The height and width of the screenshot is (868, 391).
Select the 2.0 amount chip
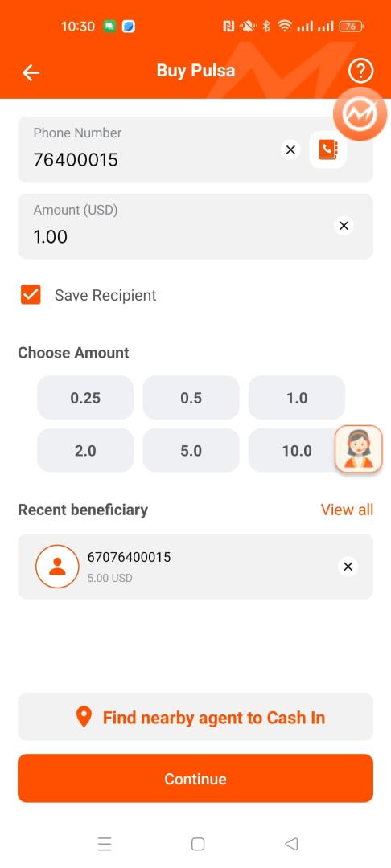click(85, 451)
